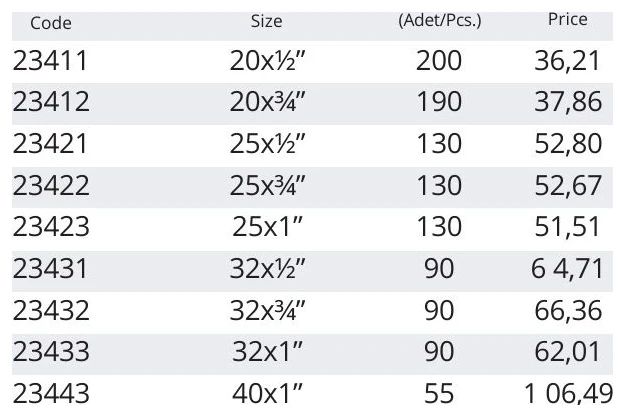Click the Price column header
This screenshot has width=625, height=417.
(568, 19)
